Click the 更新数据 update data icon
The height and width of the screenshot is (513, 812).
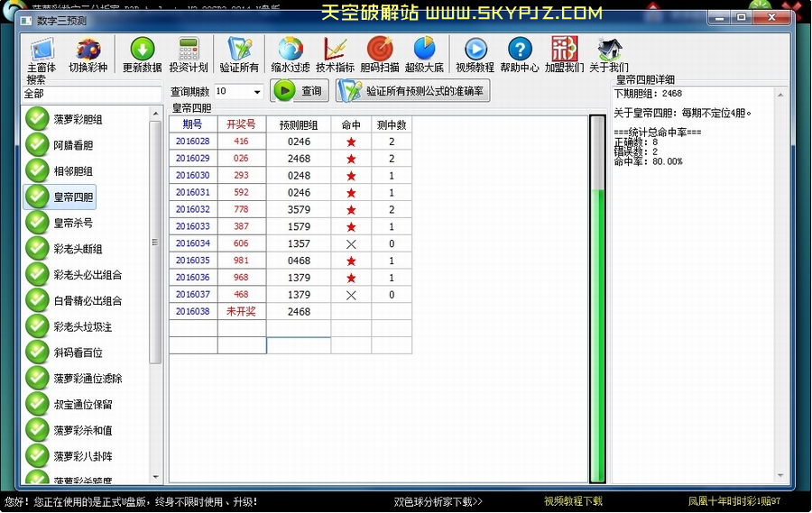(x=143, y=50)
